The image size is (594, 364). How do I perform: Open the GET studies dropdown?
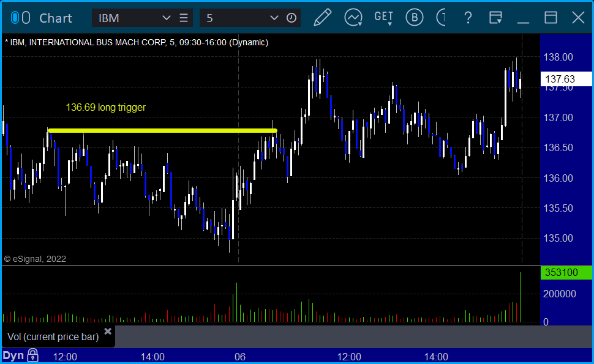pyautogui.click(x=384, y=18)
